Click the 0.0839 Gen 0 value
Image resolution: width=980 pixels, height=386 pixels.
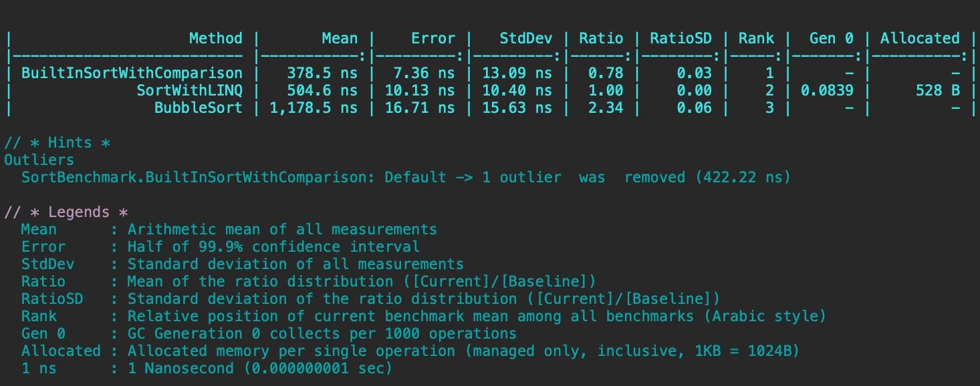[827, 90]
